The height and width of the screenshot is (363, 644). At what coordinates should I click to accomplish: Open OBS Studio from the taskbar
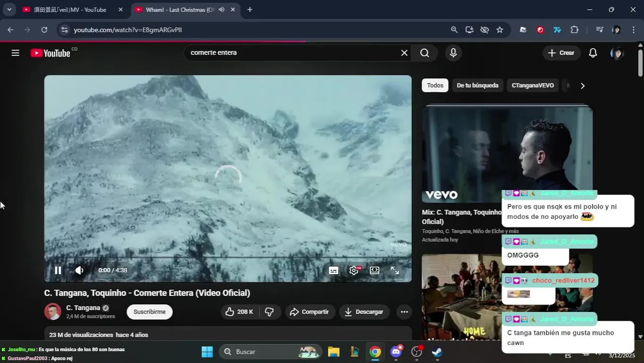point(417,352)
